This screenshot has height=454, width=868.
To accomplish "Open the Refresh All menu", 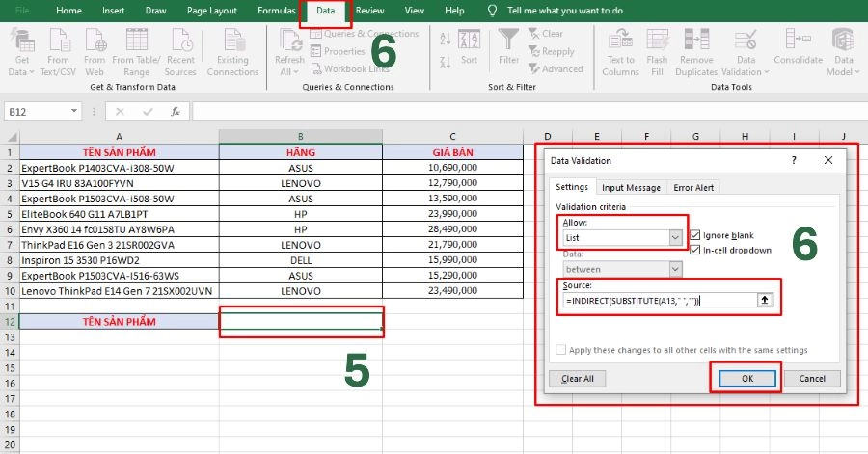I will pyautogui.click(x=289, y=53).
